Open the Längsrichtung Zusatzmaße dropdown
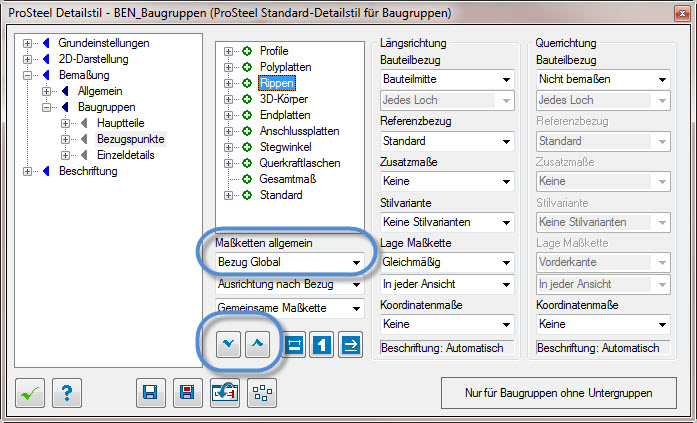This screenshot has height=423, width=697. click(447, 181)
